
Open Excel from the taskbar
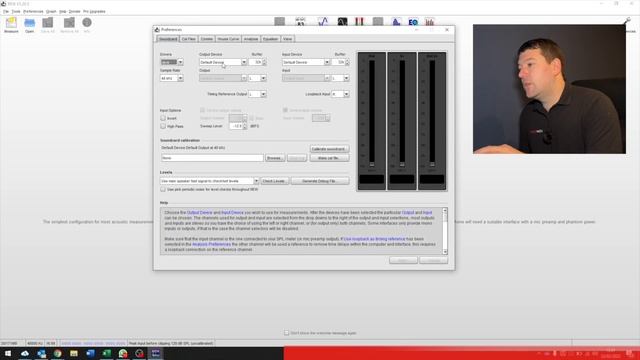tap(107, 353)
